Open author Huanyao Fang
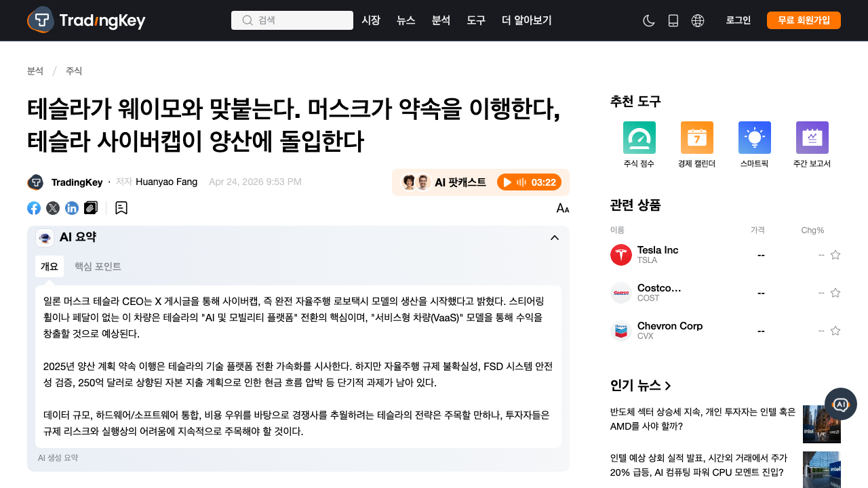 [167, 182]
